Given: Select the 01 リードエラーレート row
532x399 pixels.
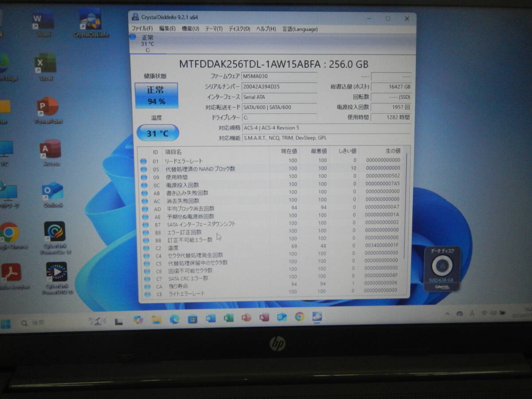Looking at the screenshot, I should click(x=271, y=160).
